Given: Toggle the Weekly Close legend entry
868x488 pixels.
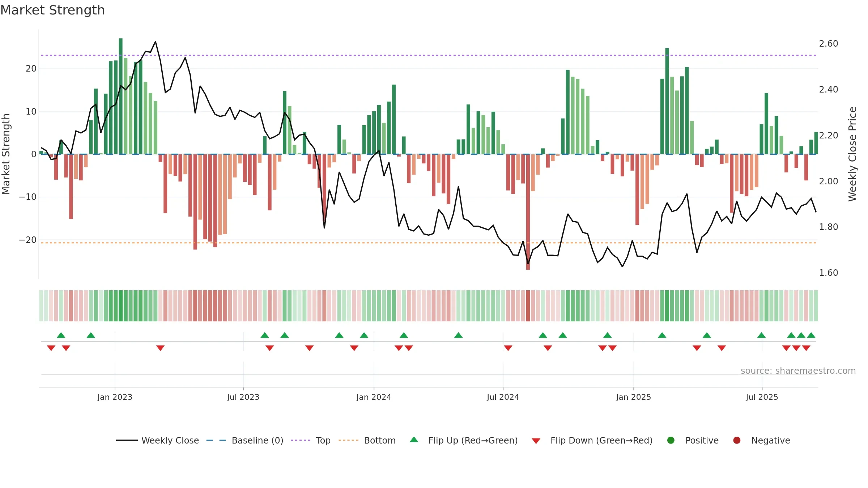Looking at the screenshot, I should point(157,440).
